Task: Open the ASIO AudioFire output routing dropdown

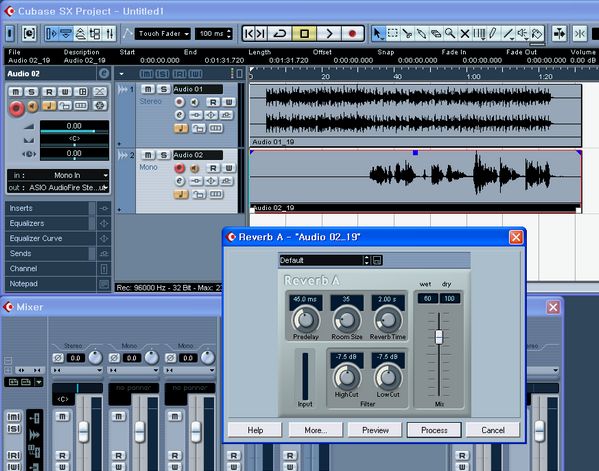Action: tap(58, 188)
